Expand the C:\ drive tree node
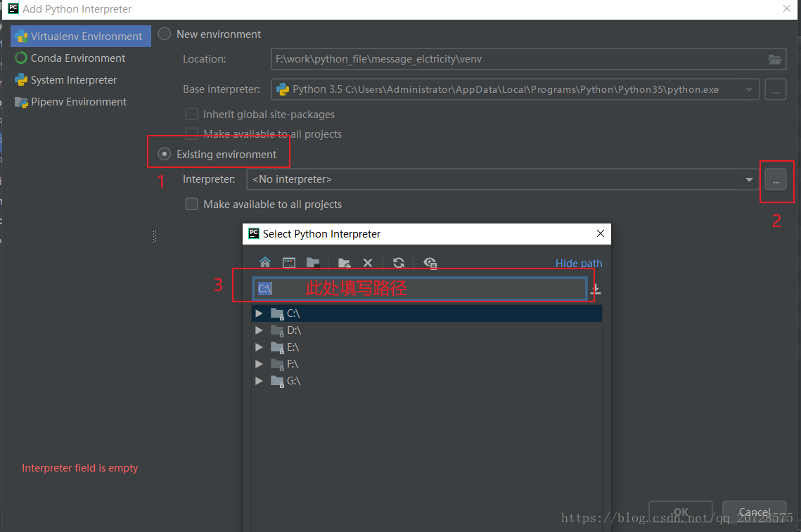 tap(259, 313)
